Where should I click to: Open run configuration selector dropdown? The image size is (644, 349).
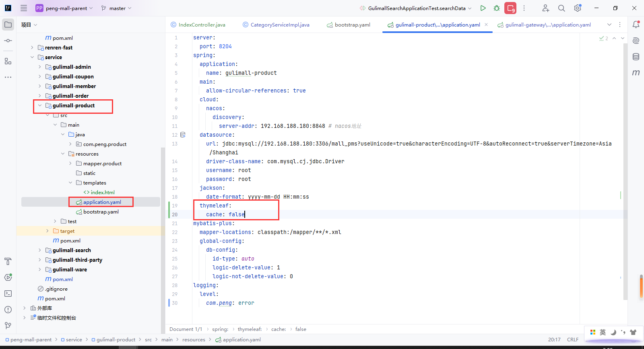(416, 8)
